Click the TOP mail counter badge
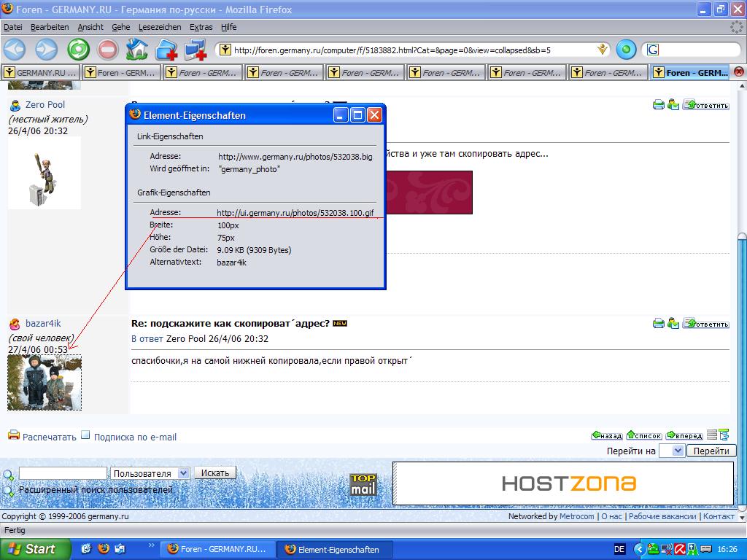Screen dimensions: 747x560 [363, 484]
